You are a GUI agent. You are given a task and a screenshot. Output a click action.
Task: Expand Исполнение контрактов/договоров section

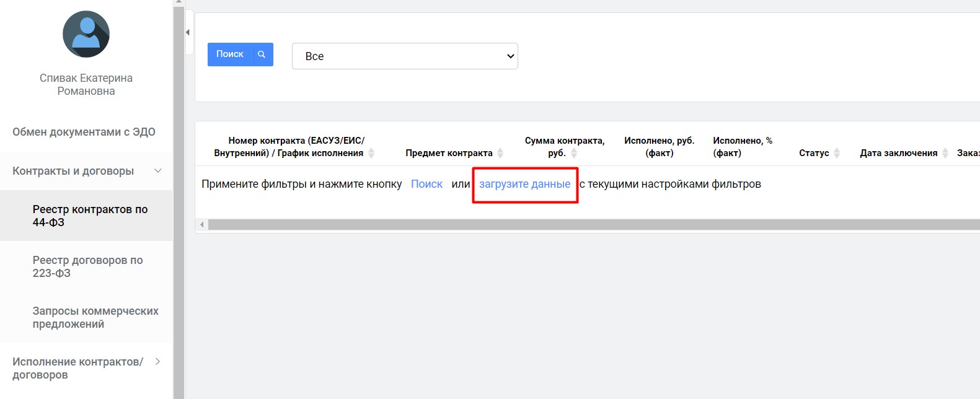pyautogui.click(x=157, y=362)
